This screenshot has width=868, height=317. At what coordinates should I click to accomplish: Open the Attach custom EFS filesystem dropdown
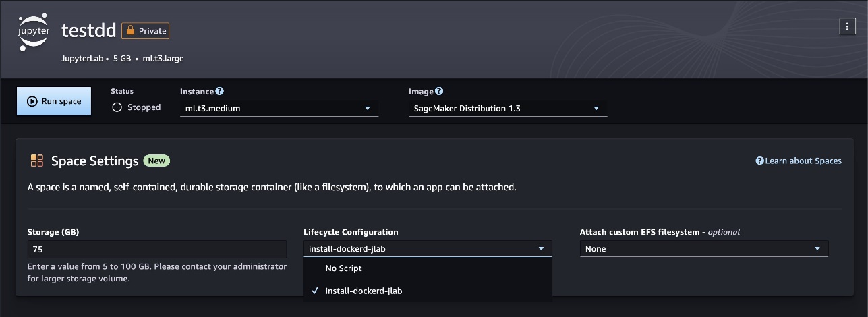click(704, 249)
